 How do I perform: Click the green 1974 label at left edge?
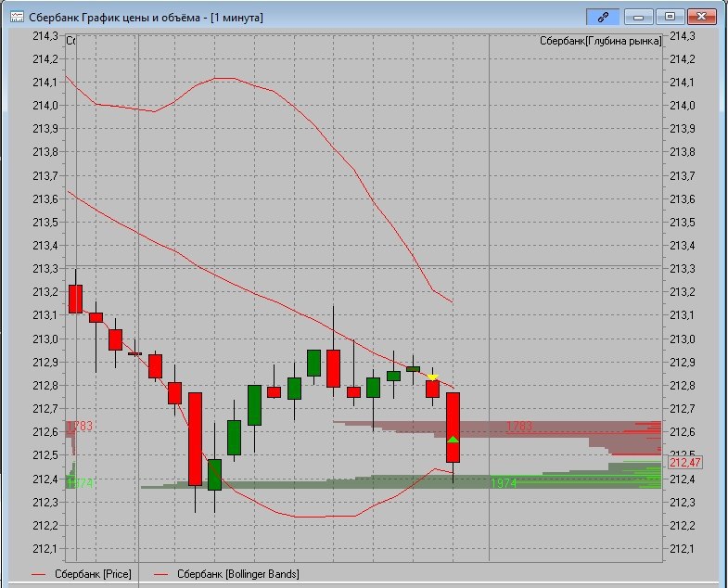(80, 483)
